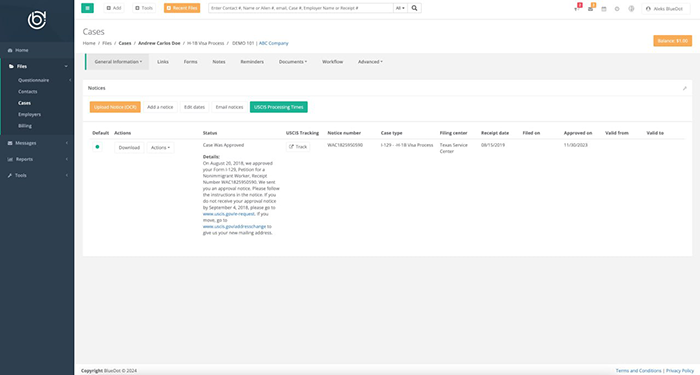The width and height of the screenshot is (700, 375).
Task: Open the calendar icon in the top bar
Action: pos(604,8)
